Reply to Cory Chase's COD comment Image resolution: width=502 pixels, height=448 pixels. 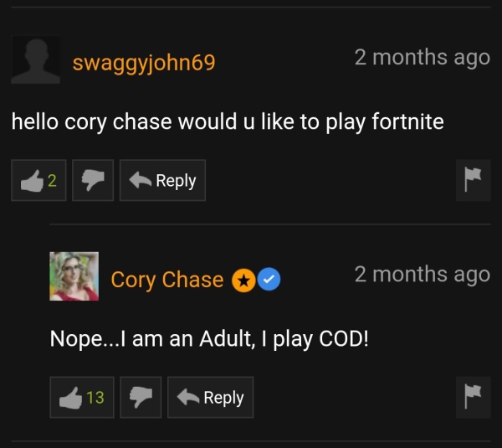[x=210, y=398]
